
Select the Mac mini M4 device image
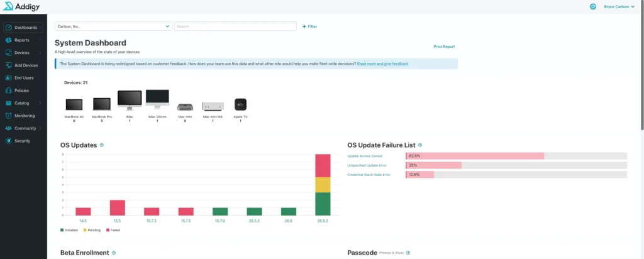213,107
